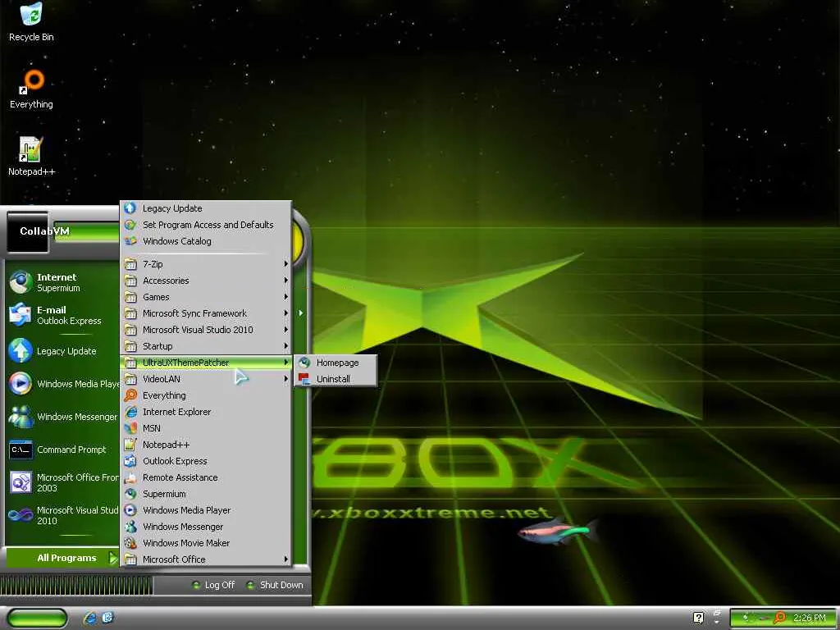Click the All Programs button

pos(62,558)
